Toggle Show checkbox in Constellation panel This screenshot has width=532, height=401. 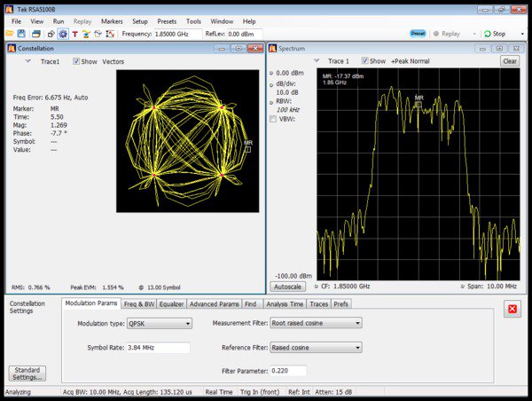pos(74,62)
